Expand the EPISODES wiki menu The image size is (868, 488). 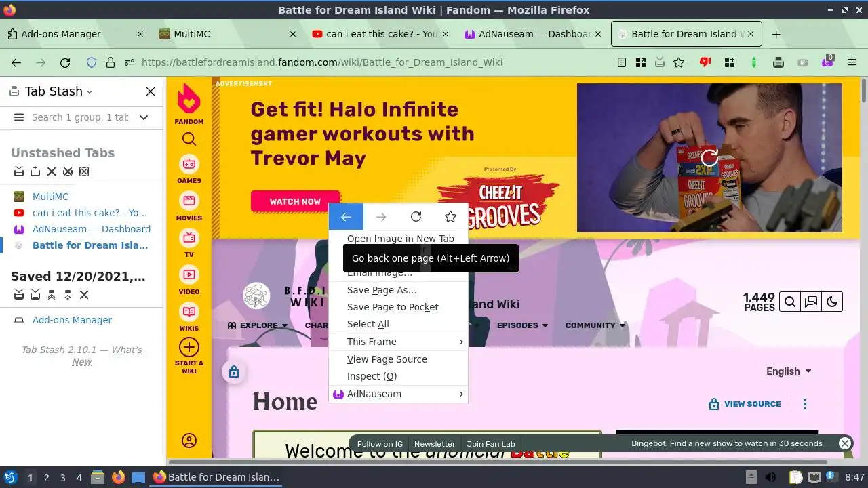point(522,325)
